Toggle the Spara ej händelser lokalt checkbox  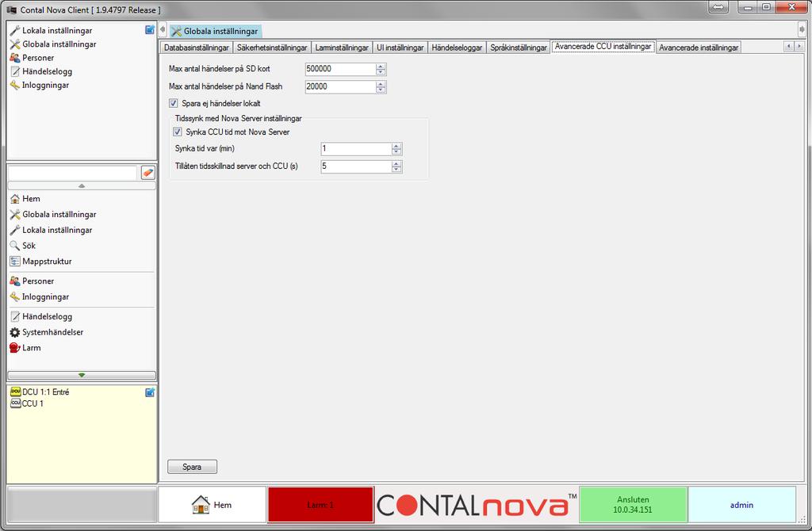coord(174,103)
